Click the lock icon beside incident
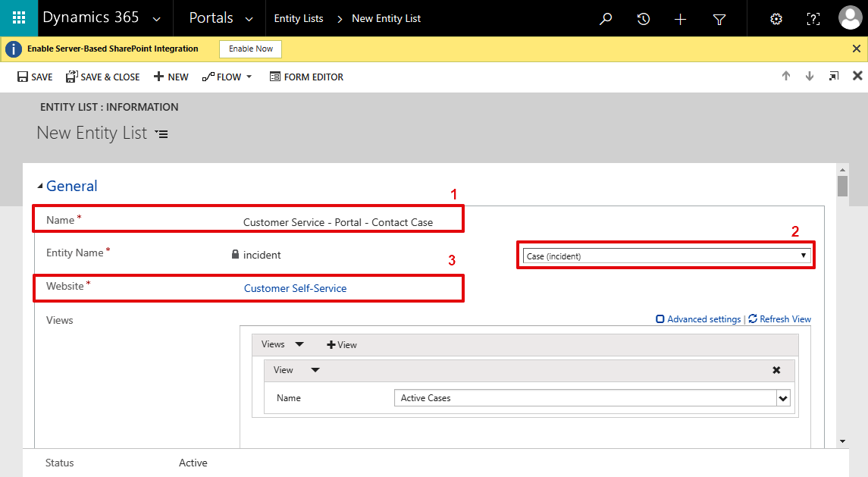 pos(235,254)
